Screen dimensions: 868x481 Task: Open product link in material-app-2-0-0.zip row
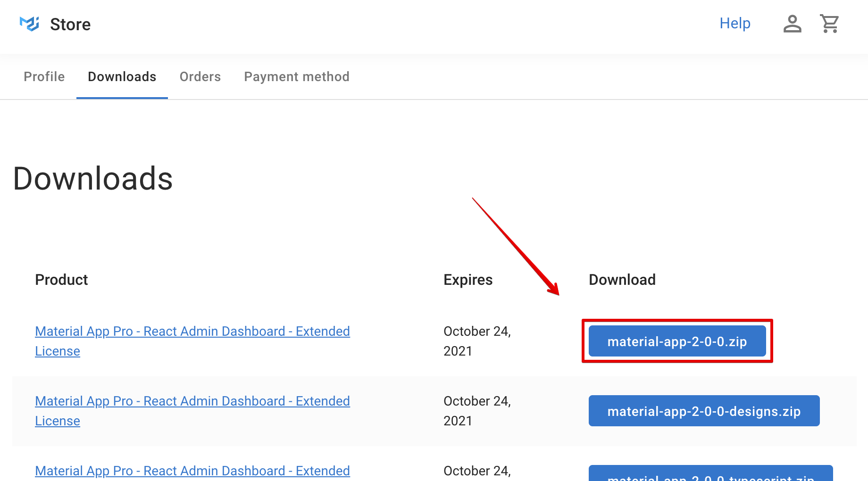192,341
